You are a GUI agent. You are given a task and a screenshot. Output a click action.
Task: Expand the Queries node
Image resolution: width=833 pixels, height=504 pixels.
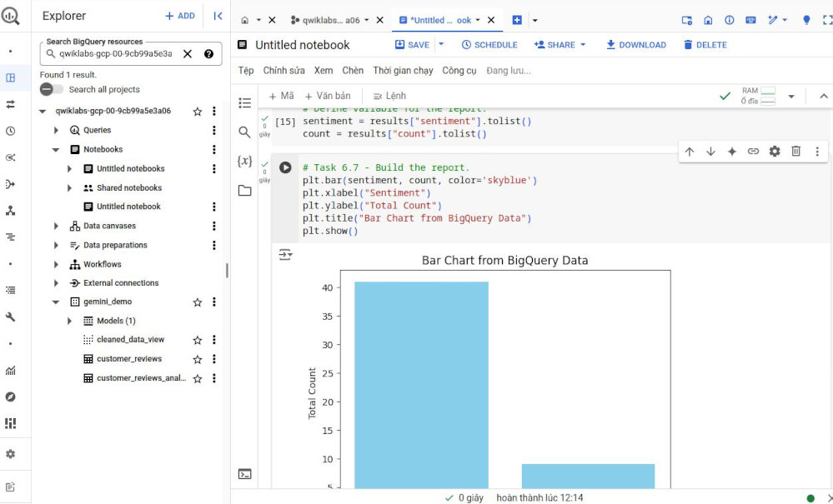tap(57, 130)
